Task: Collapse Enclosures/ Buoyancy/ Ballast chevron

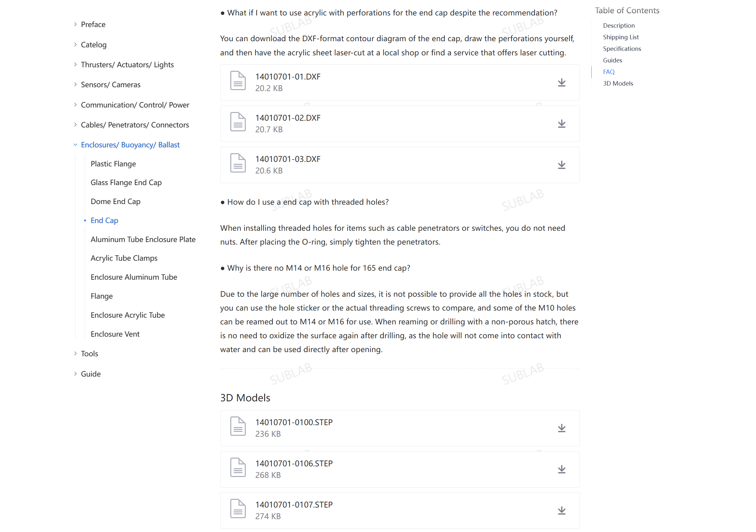Action: pos(75,145)
